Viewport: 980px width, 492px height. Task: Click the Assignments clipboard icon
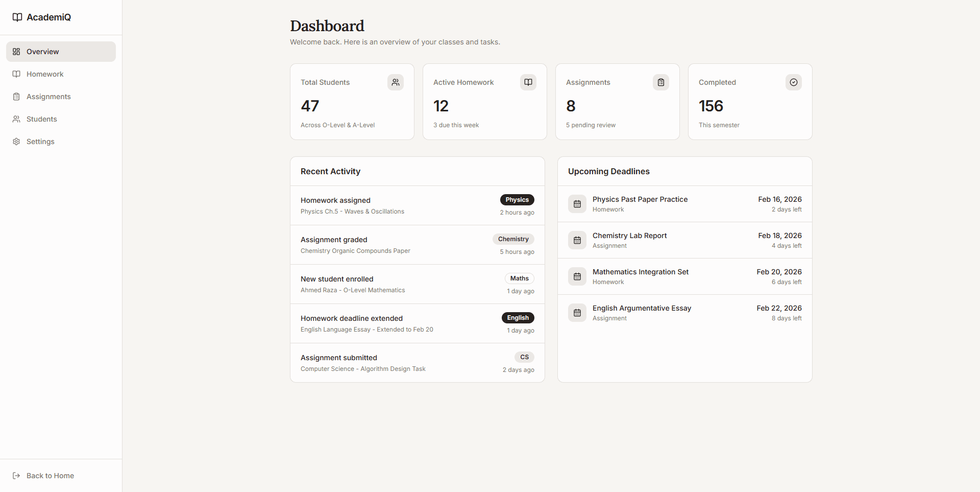(x=660, y=82)
